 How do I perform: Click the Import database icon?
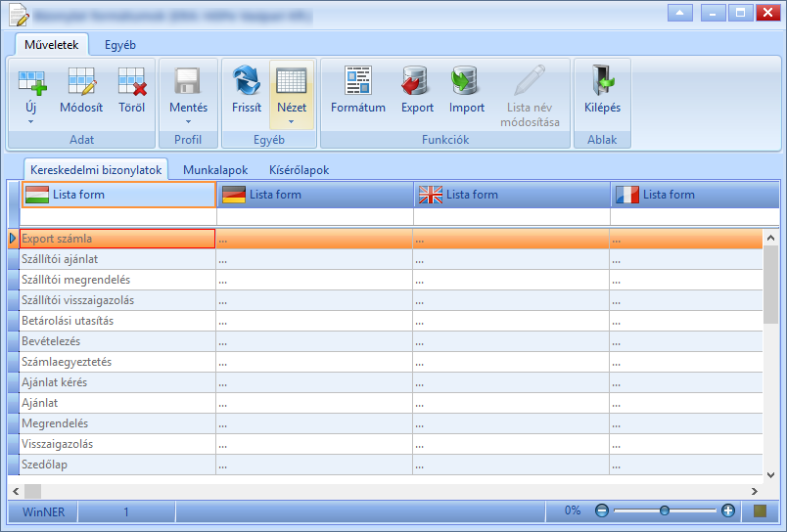pyautogui.click(x=465, y=80)
